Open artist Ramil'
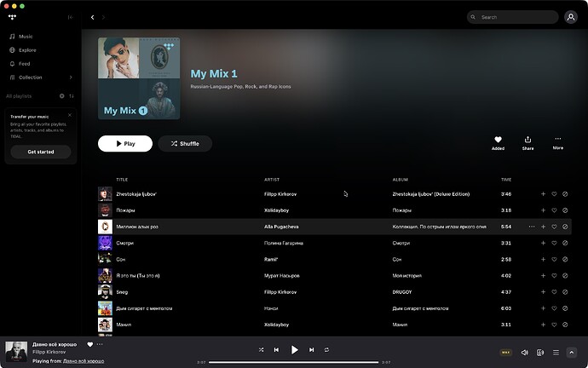Image resolution: width=588 pixels, height=368 pixels. point(271,259)
